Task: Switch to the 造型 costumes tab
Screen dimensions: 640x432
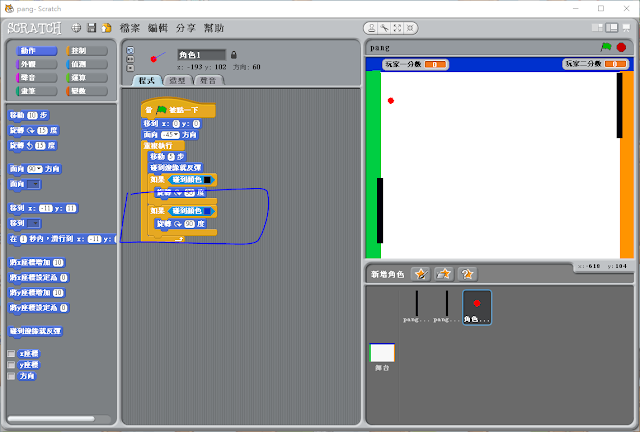Action: (178, 80)
